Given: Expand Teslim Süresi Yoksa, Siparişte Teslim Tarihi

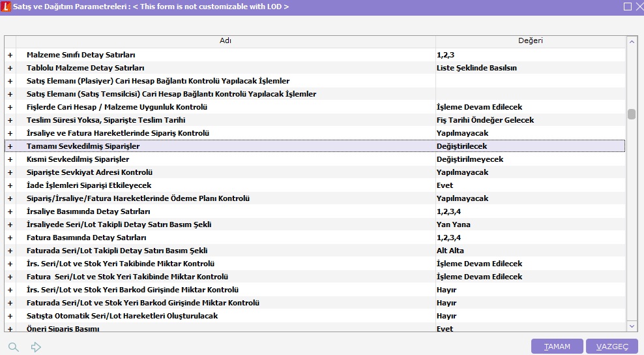Looking at the screenshot, I should (x=10, y=120).
